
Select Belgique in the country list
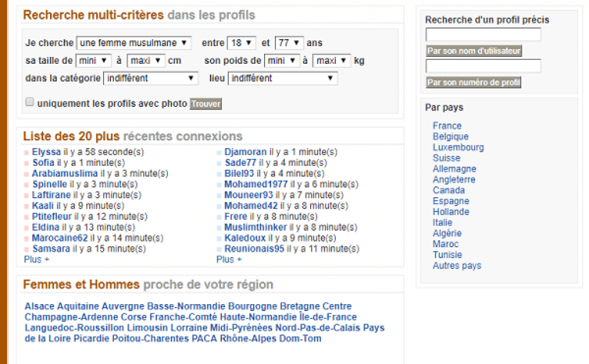450,136
